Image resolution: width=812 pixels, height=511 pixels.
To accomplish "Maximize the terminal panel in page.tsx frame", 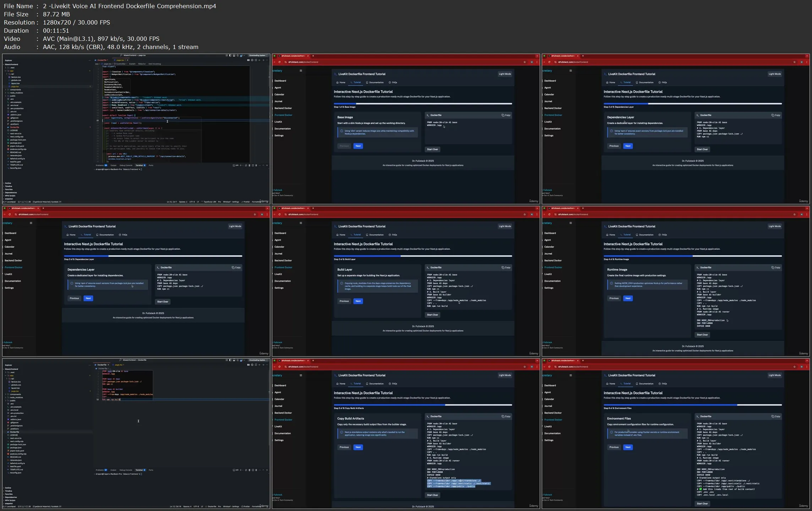I will pos(263,165).
